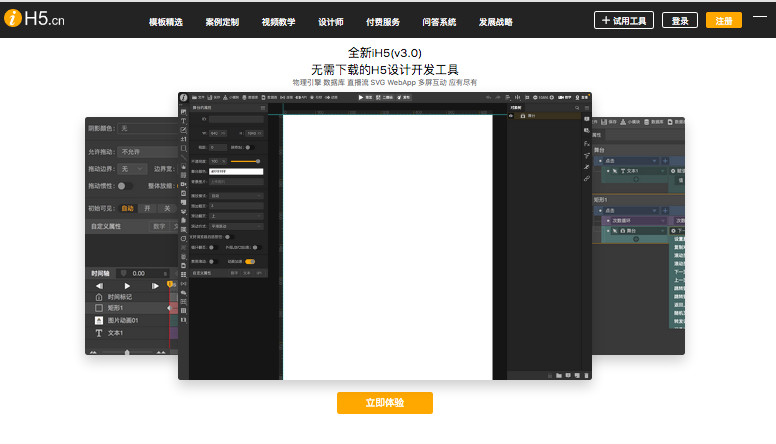Open 发展战略 in the top navigation
The image size is (776, 444).
point(495,22)
